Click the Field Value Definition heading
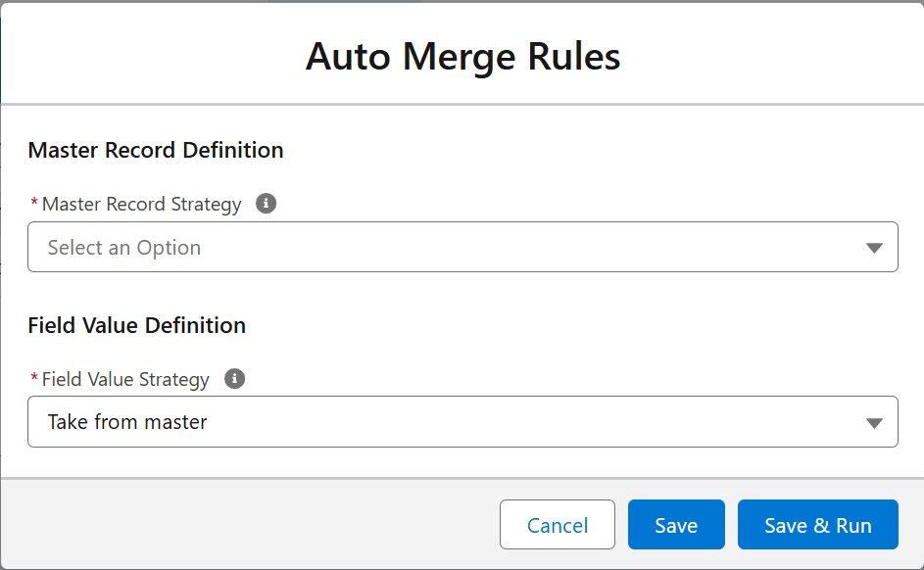The image size is (924, 570). (x=137, y=325)
